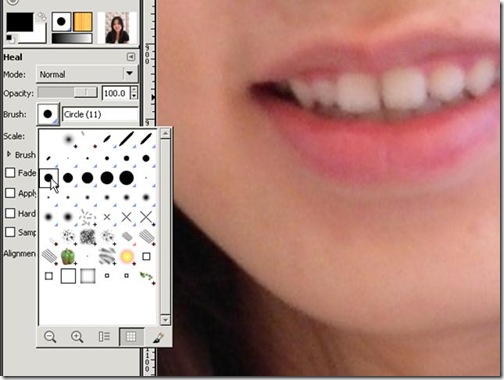Open the Mode dropdown showing Normal
The height and width of the screenshot is (380, 504).
(x=87, y=74)
